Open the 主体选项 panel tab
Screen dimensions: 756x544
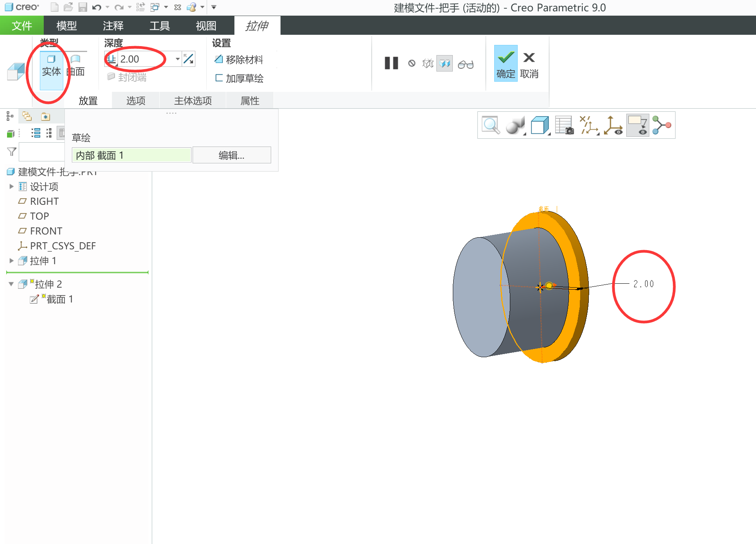pos(193,100)
